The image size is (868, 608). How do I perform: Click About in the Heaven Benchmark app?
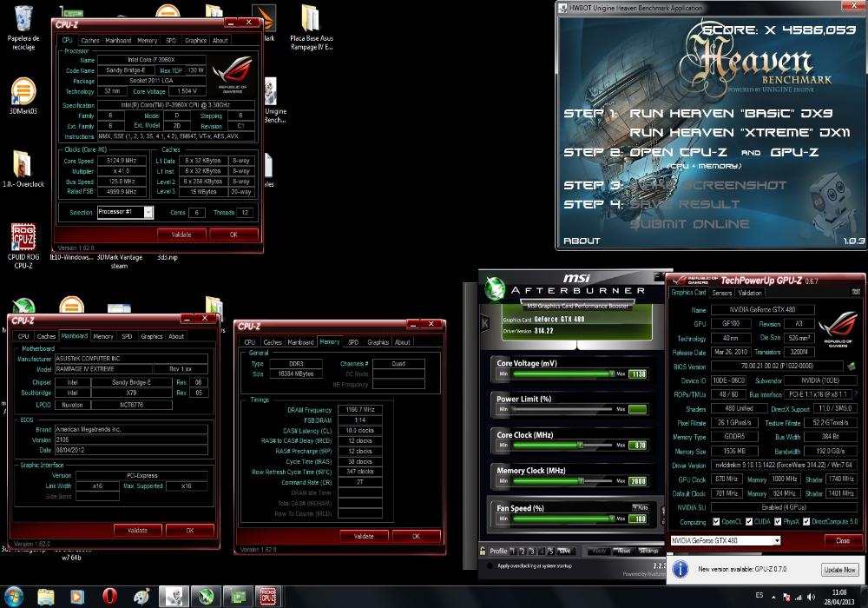(582, 241)
